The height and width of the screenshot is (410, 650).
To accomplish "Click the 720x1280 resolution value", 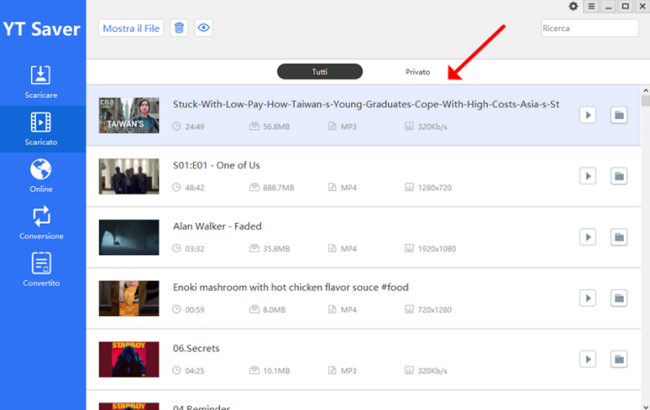I will 435,310.
